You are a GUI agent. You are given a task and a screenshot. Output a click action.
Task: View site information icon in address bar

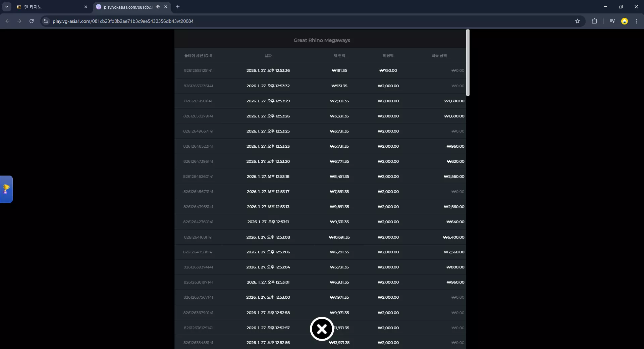(46, 21)
